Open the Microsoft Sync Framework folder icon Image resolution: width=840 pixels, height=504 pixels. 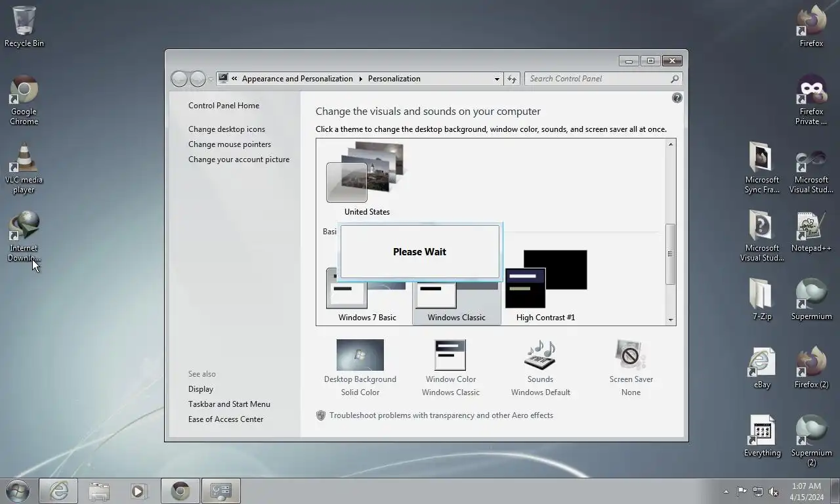pyautogui.click(x=762, y=169)
